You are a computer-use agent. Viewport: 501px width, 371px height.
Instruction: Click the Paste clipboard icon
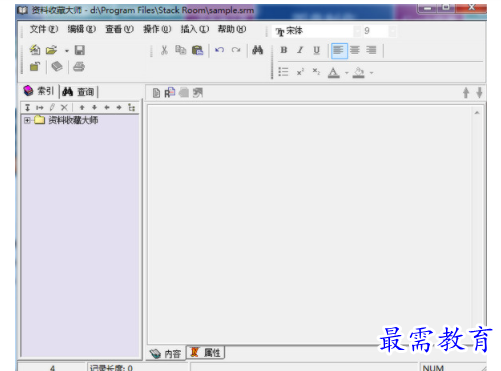pos(197,50)
